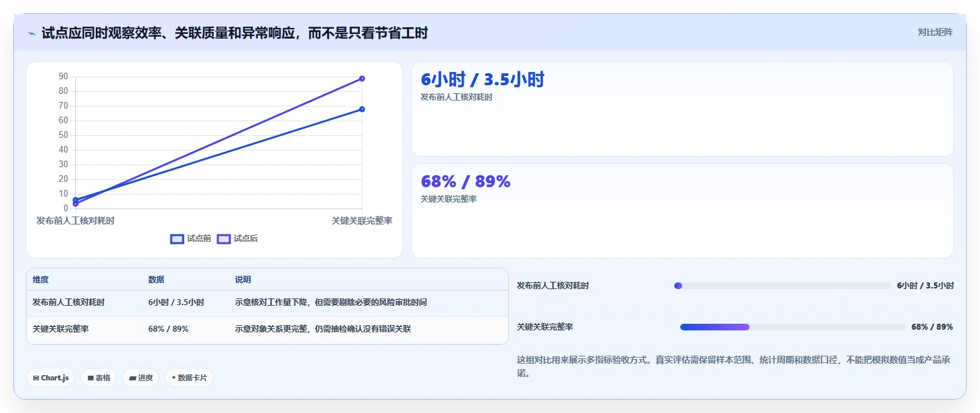Image resolution: width=980 pixels, height=413 pixels.
Task: Click the 数据卡片 tag chip
Action: 189,378
